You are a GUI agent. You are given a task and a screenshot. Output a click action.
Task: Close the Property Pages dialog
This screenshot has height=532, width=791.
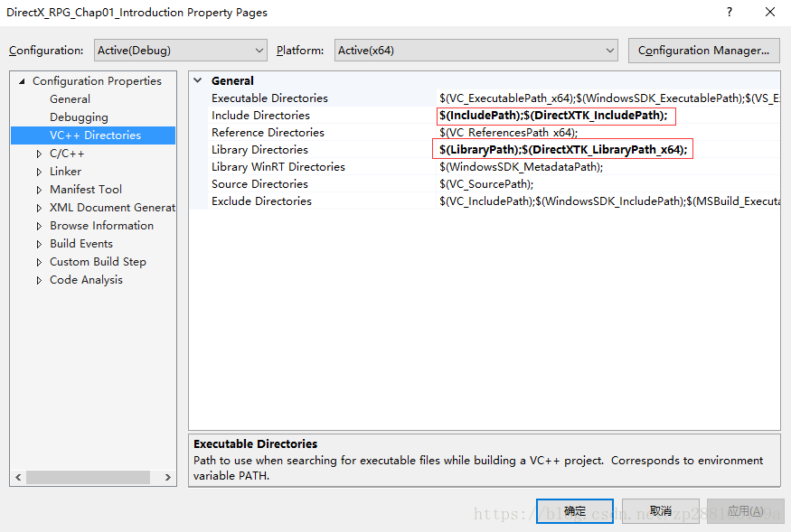click(770, 12)
